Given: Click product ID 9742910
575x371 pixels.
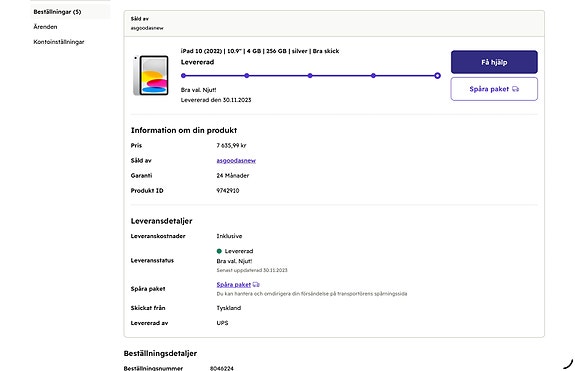Looking at the screenshot, I should pyautogui.click(x=228, y=191).
